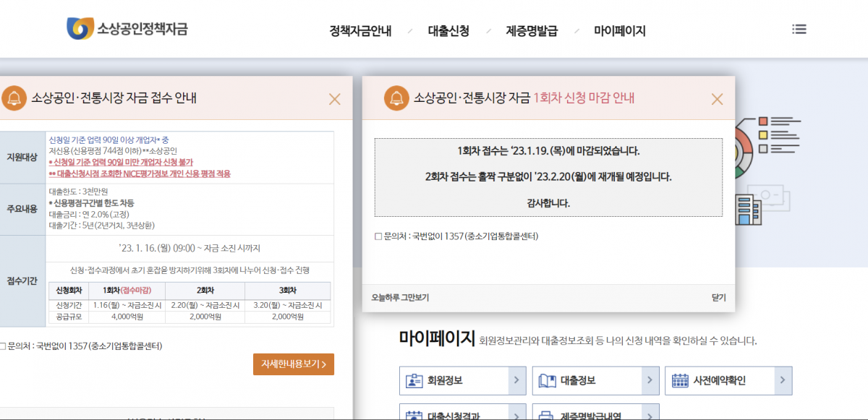
Task: Select the 회원정보 ID card icon
Action: [x=413, y=380]
